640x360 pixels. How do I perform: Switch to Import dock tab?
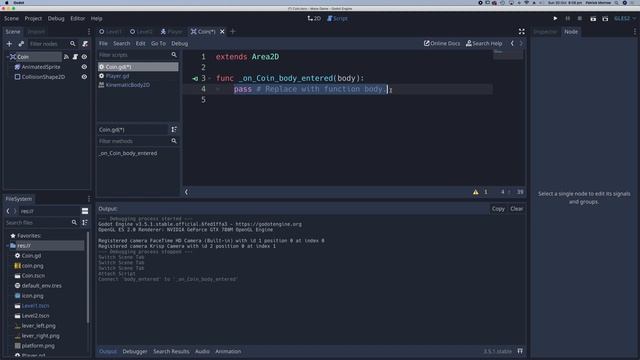(36, 31)
